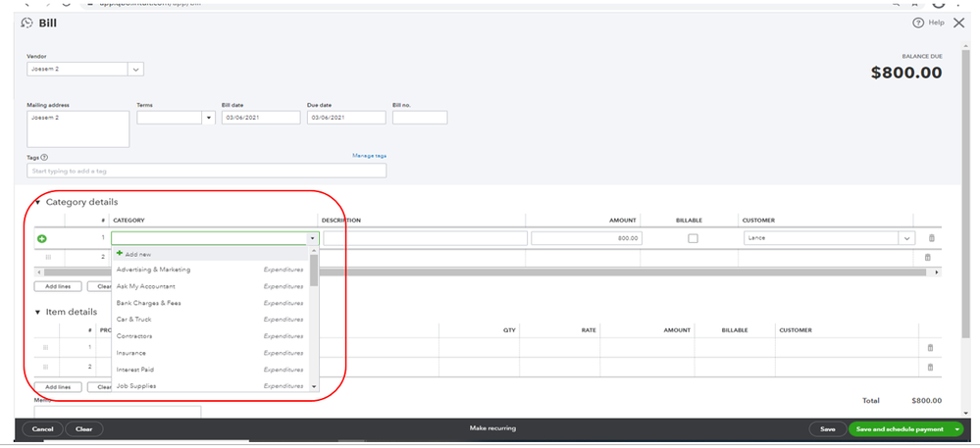Click the green plus beside Add new
This screenshot has width=980, height=448.
[120, 254]
